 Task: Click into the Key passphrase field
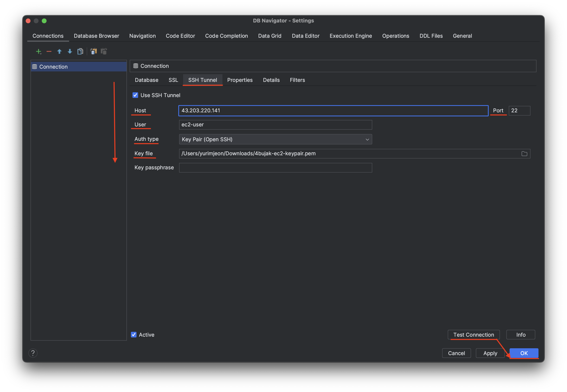point(275,168)
